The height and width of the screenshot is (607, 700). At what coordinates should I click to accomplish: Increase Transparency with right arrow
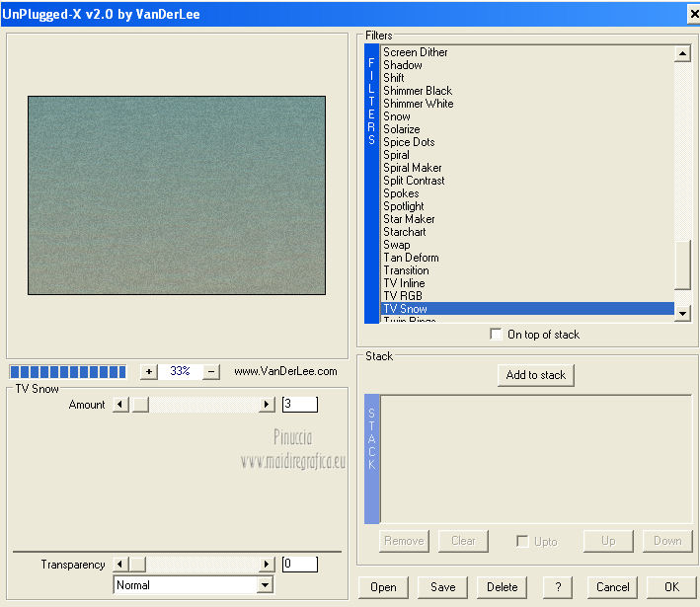pos(267,565)
